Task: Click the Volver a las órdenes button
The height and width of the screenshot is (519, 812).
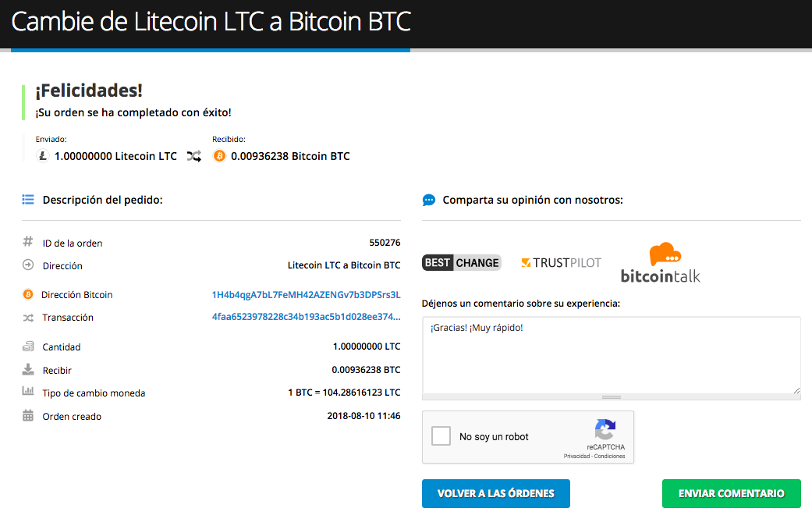Action: point(496,493)
